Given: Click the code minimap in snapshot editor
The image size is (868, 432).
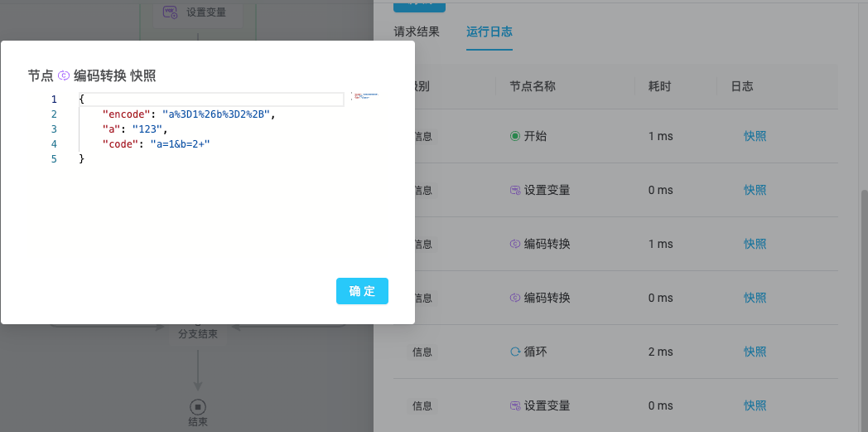Looking at the screenshot, I should coord(365,98).
